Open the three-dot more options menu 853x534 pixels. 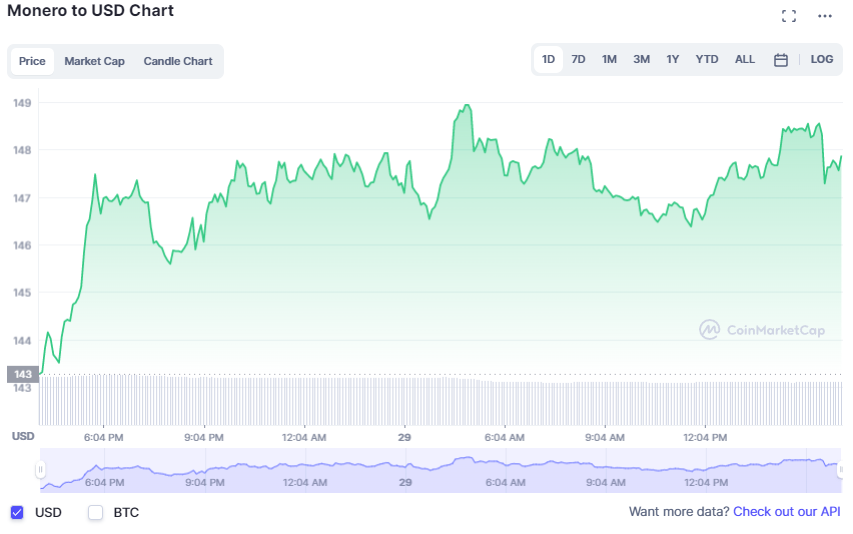(x=825, y=16)
